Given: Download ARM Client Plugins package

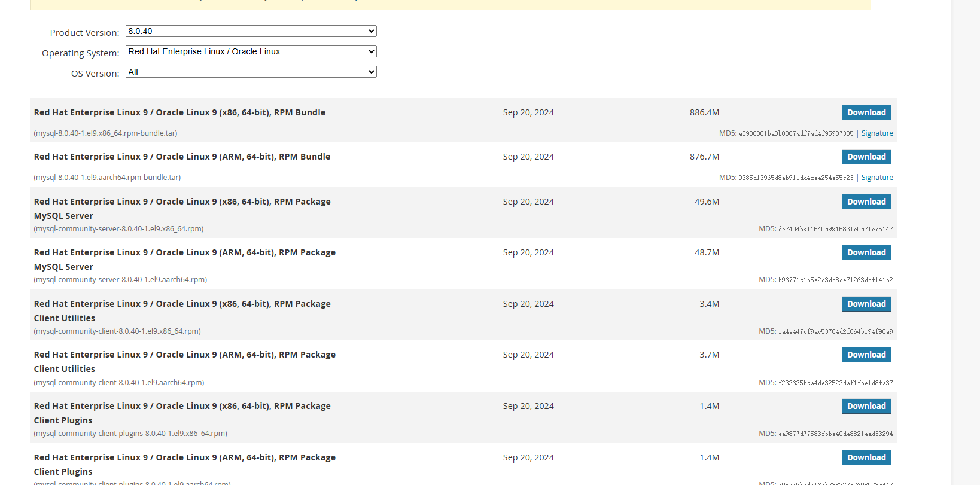Looking at the screenshot, I should [866, 457].
